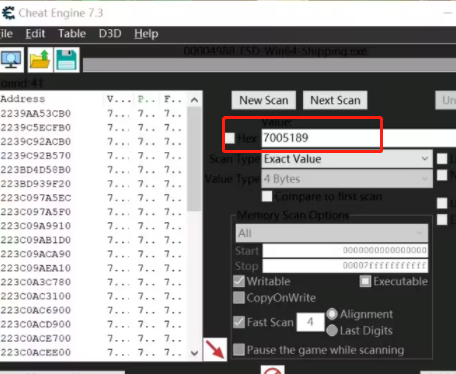
Task: Open the Value Type 4 Bytes dropdown
Action: coord(347,179)
